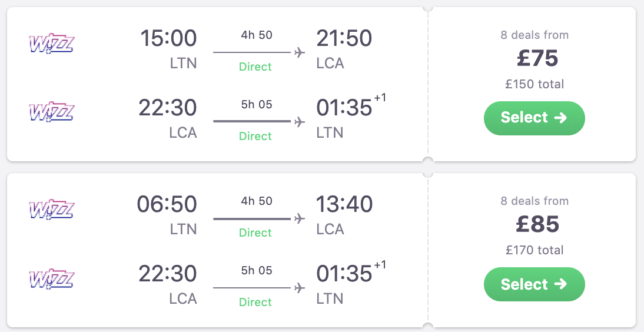The width and height of the screenshot is (644, 332).
Task: Click plane icon on first card's 22:30 return
Action: (x=300, y=122)
